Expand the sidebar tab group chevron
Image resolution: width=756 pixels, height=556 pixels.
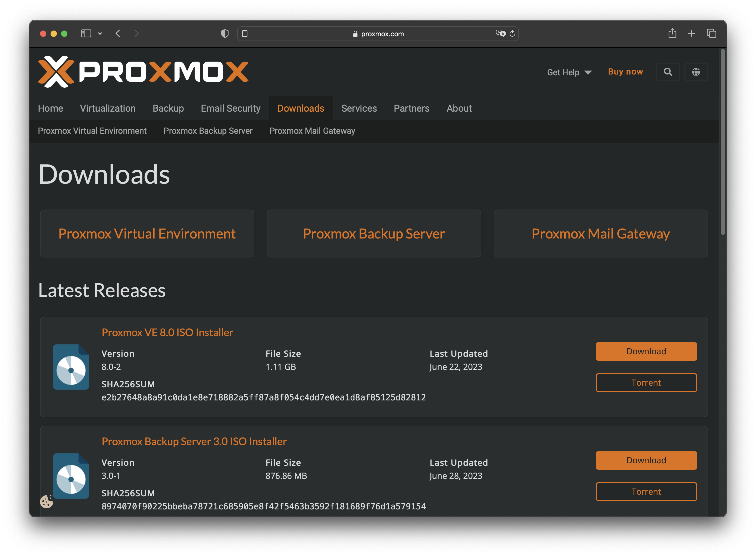click(100, 34)
